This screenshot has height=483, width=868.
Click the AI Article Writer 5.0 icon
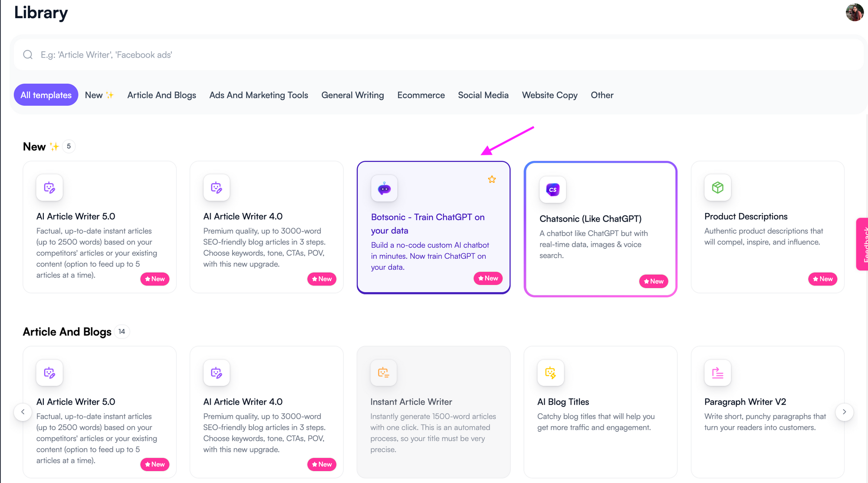[50, 188]
